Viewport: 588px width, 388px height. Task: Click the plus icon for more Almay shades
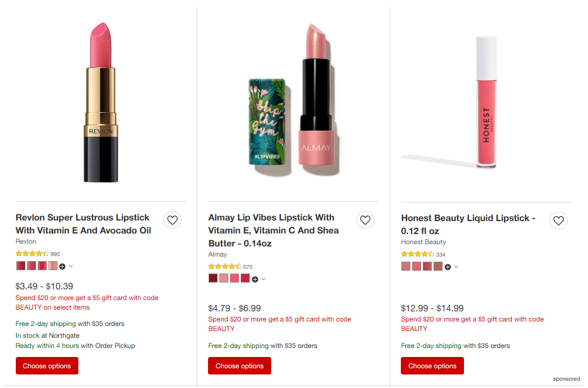(x=255, y=279)
